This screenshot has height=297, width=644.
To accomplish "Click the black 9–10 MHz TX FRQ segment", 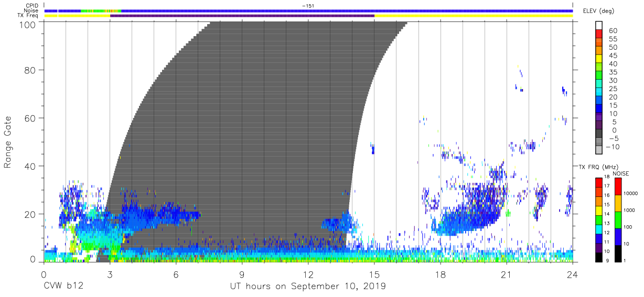I will 599,257.
